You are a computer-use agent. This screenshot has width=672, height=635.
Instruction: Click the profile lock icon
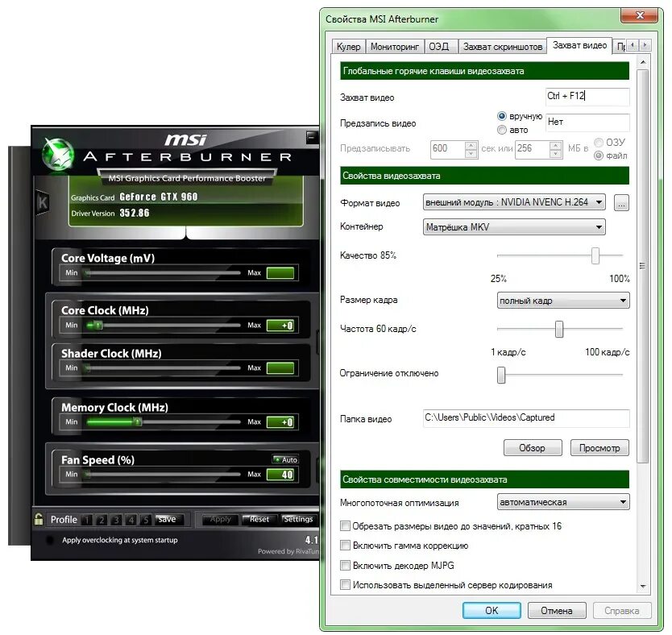pyautogui.click(x=39, y=519)
